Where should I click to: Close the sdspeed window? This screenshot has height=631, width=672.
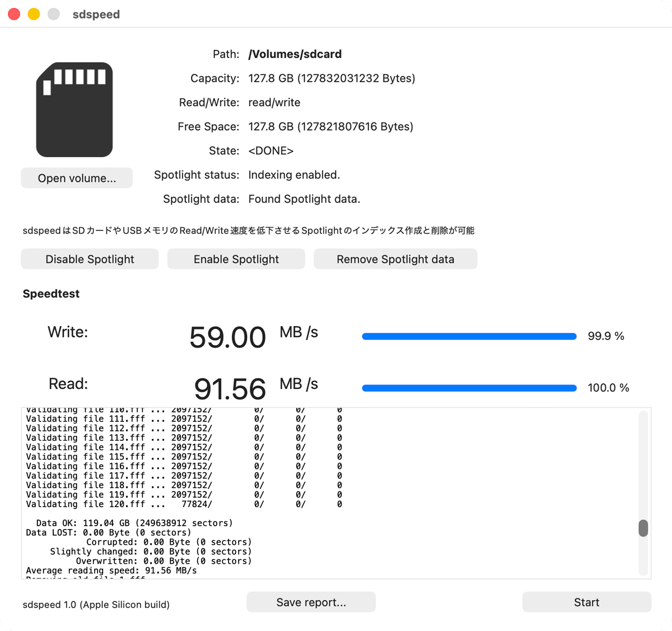point(15,14)
